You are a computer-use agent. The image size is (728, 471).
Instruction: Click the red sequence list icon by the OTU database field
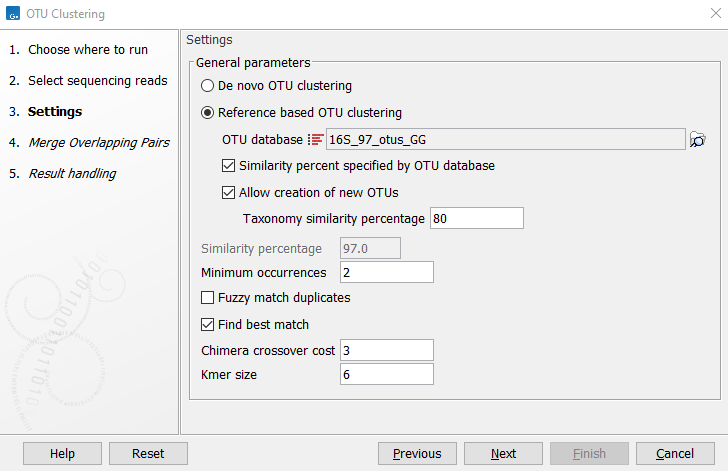click(x=316, y=139)
